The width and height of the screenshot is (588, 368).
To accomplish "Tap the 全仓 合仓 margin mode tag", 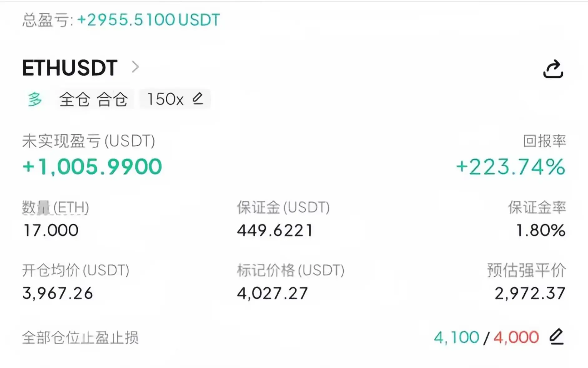I will [93, 100].
